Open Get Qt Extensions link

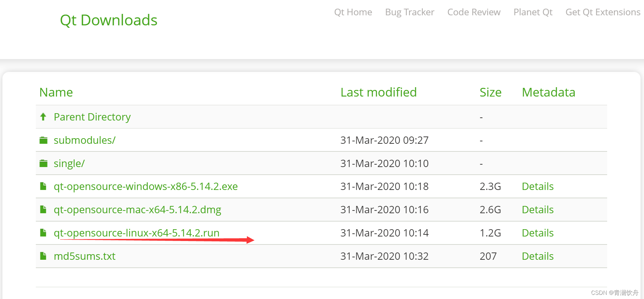click(x=603, y=12)
